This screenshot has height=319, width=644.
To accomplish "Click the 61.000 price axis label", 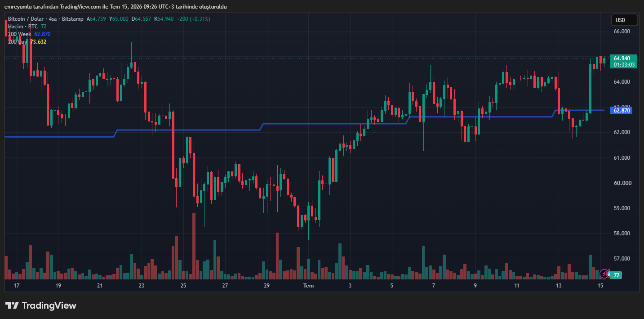I will pyautogui.click(x=622, y=158).
